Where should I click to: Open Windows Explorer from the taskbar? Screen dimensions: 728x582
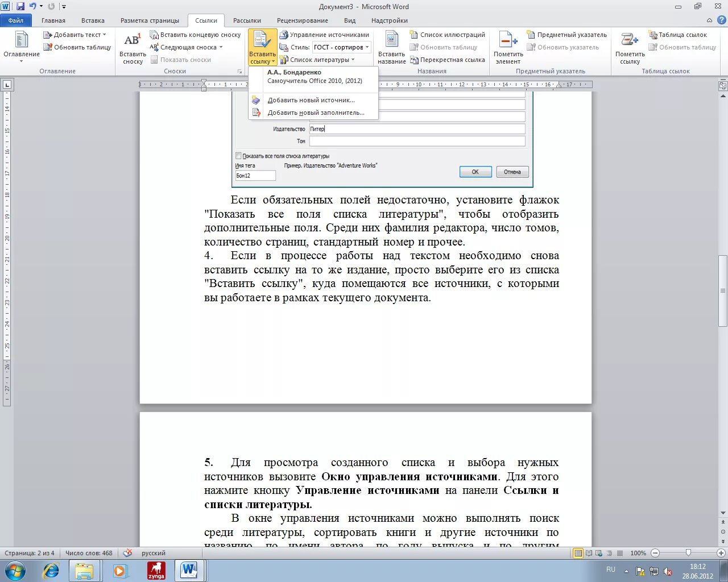84,571
